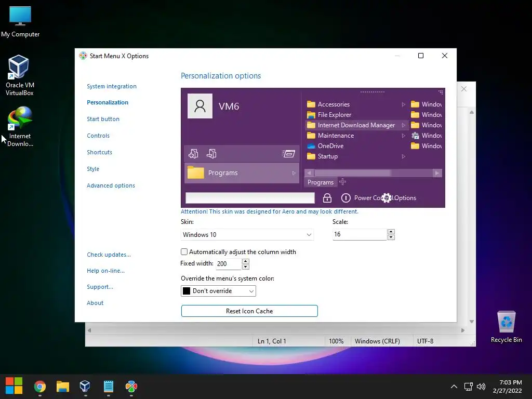This screenshot has height=399, width=532.
Task: Click the VM6 user avatar in preview
Action: [200, 106]
